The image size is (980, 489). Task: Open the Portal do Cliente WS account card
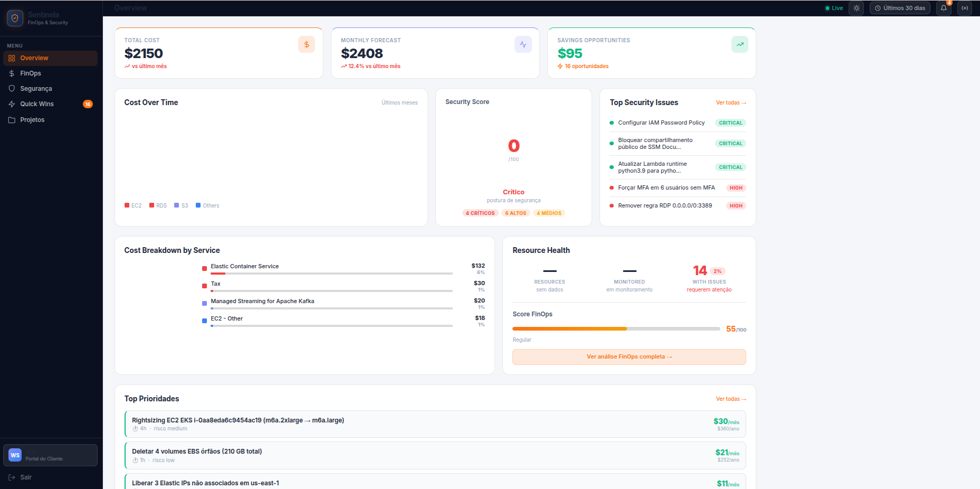click(51, 455)
